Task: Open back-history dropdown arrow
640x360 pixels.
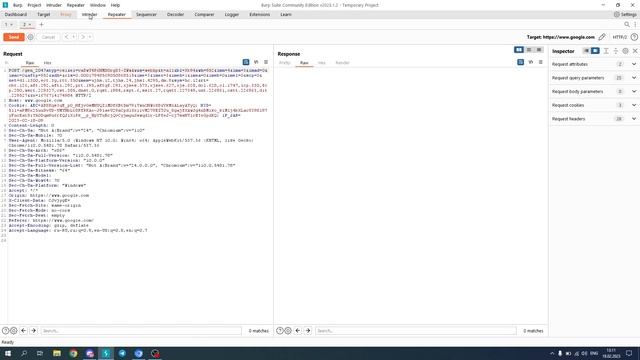Action: (74, 37)
